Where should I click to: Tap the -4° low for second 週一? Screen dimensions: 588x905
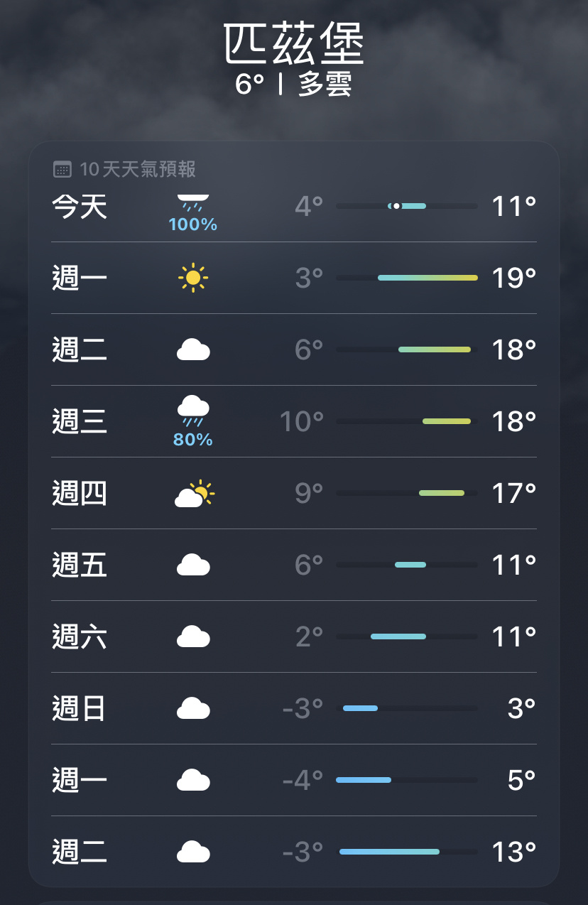coord(303,780)
